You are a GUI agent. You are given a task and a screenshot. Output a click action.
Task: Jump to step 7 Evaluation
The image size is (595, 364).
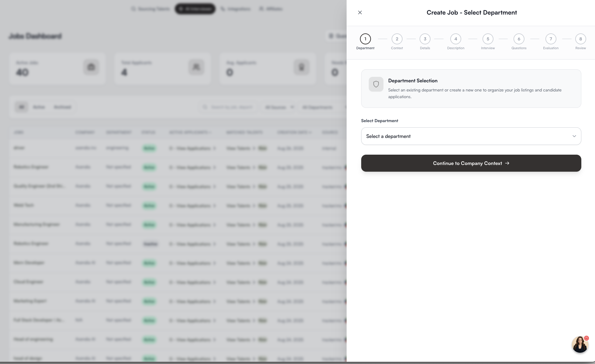[x=551, y=39]
